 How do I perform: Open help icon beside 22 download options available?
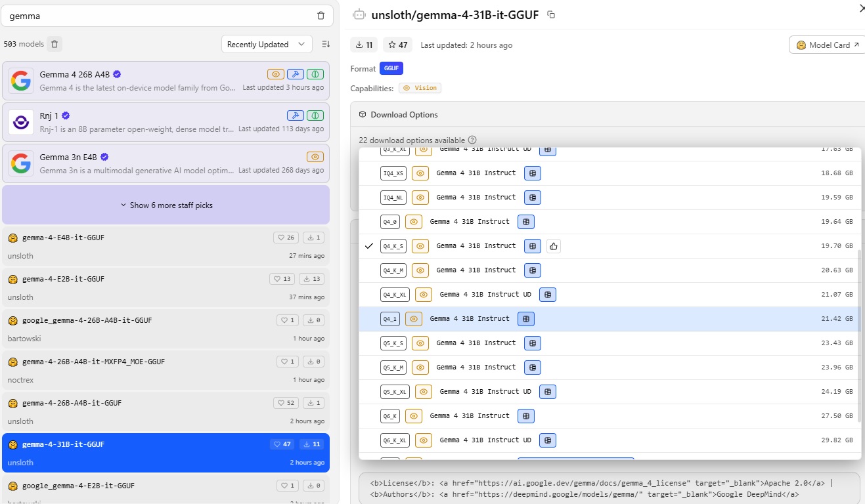tap(472, 140)
